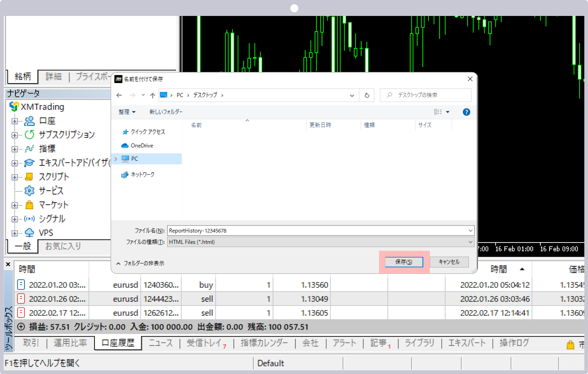Click the マーケット shopping bag icon
588x374 pixels.
tap(29, 204)
